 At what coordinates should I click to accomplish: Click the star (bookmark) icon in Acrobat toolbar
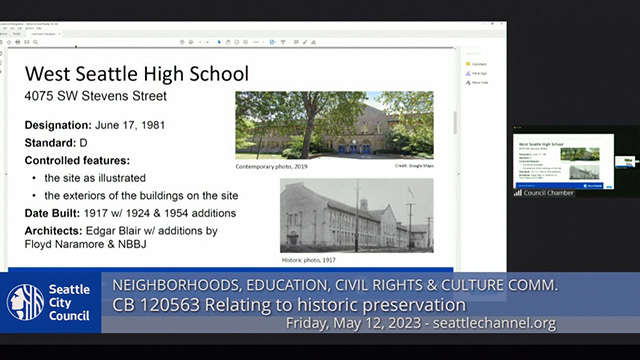click(x=9, y=42)
